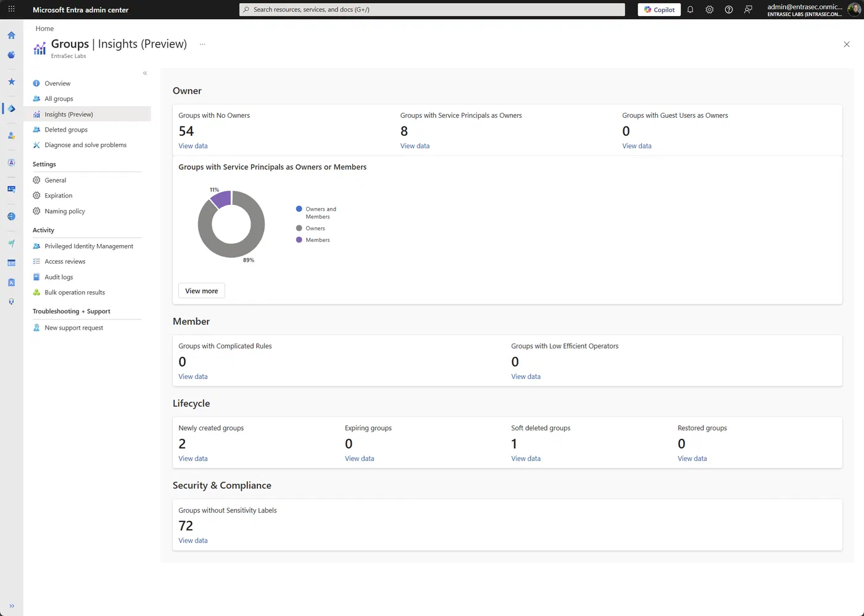Open the app launcher grid

[x=11, y=9]
